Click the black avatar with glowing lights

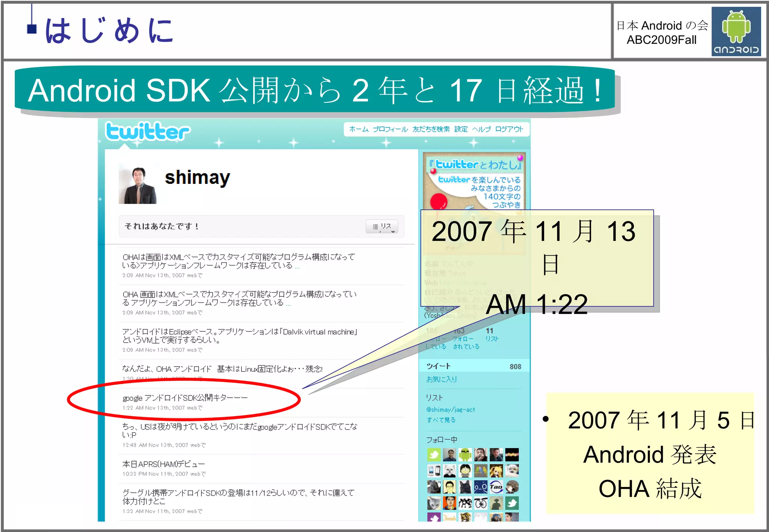pyautogui.click(x=512, y=455)
